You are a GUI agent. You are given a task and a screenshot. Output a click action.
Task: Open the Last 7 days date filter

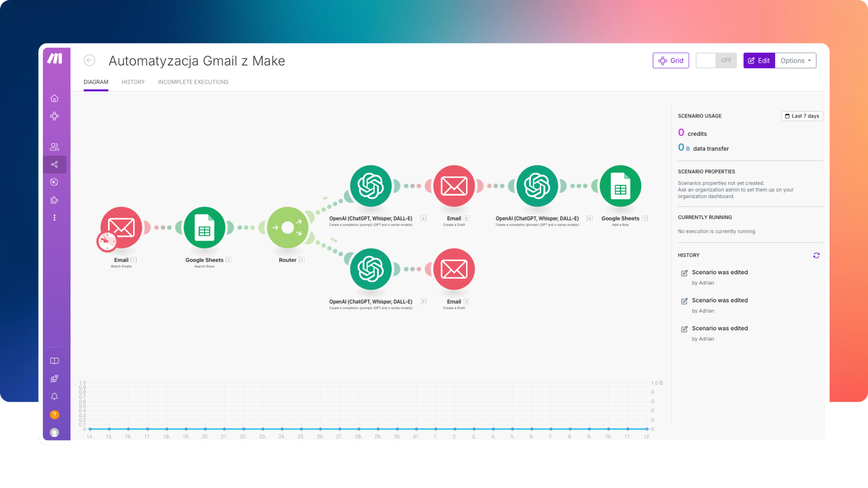(x=802, y=116)
